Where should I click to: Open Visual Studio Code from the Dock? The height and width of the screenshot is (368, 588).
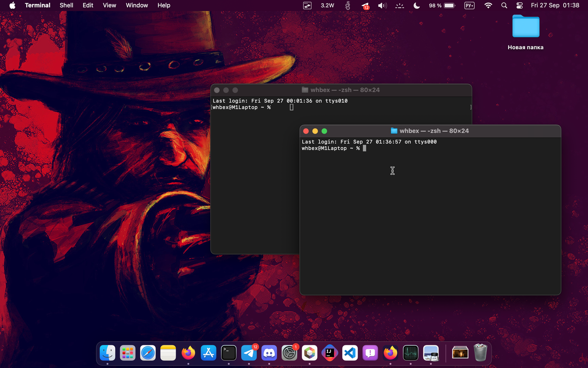(x=350, y=353)
